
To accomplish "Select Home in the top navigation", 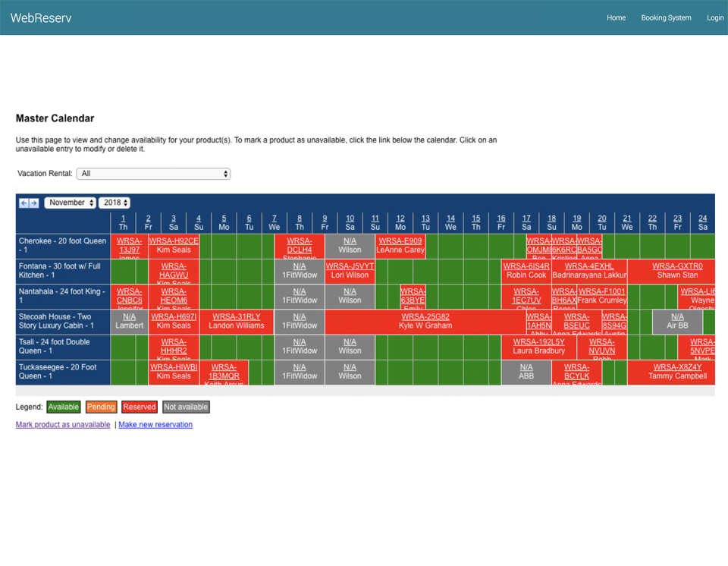I will click(x=616, y=17).
